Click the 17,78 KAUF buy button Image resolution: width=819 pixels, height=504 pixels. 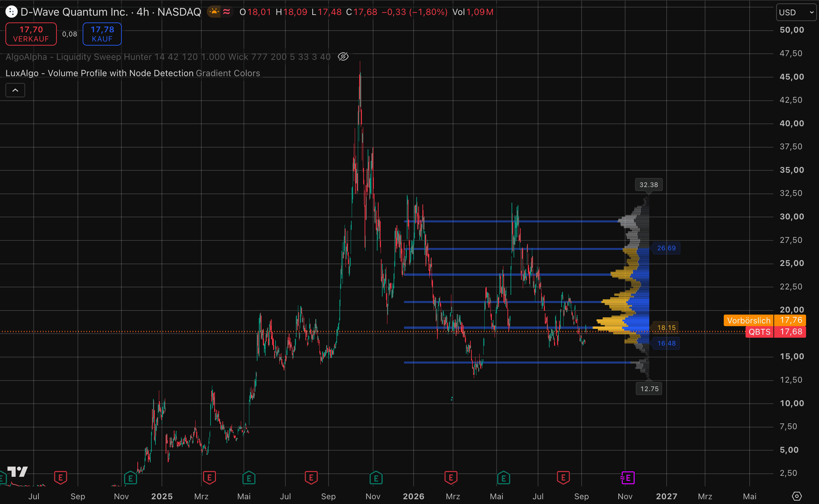click(x=102, y=34)
